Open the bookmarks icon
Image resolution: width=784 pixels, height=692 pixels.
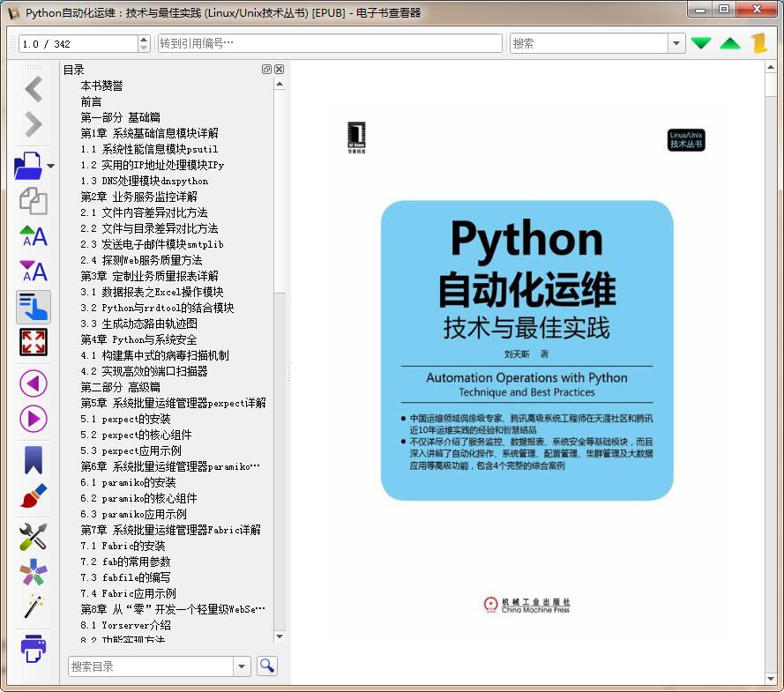[34, 459]
